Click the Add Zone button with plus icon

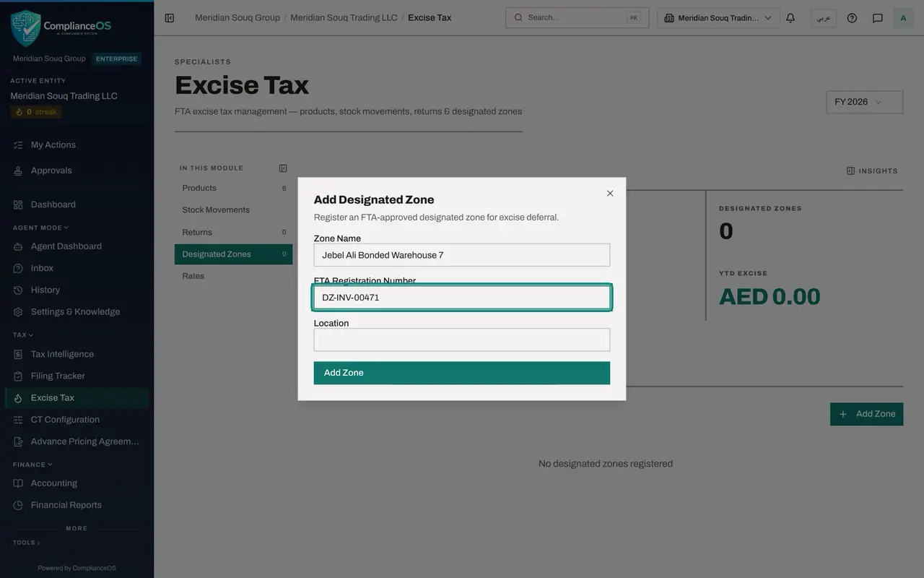(x=866, y=414)
